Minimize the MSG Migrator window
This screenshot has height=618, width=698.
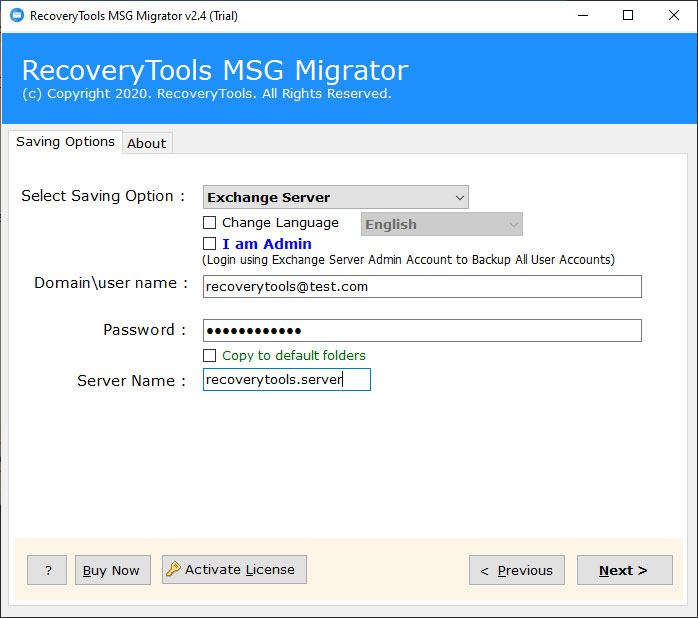click(583, 16)
